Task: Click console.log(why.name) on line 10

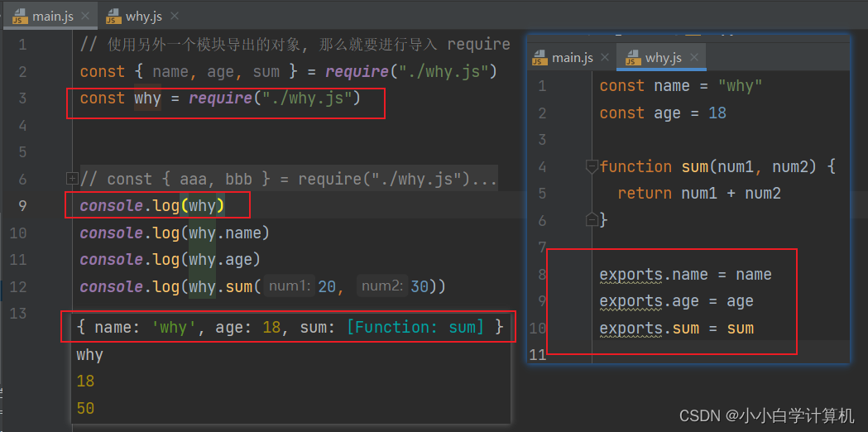Action: tap(175, 233)
